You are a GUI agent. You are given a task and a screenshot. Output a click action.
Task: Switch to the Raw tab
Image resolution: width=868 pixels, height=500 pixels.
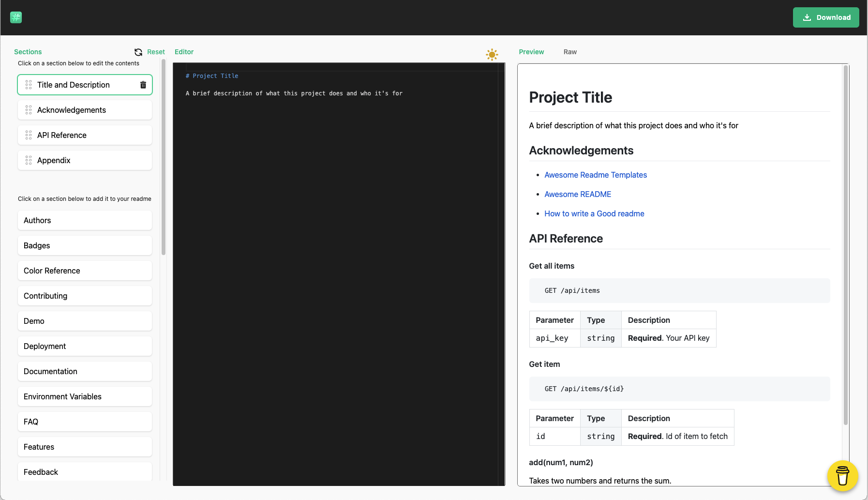570,52
